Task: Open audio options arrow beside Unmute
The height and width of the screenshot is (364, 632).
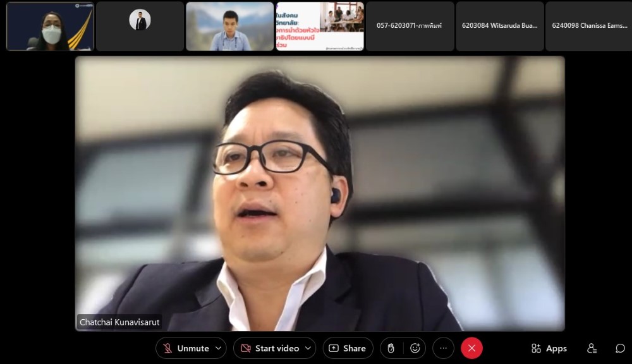Action: coord(219,348)
